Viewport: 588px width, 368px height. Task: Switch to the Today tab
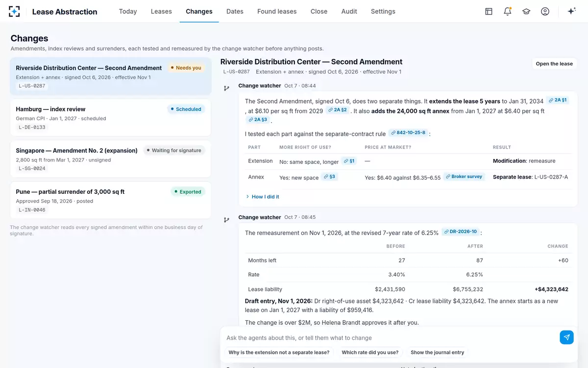[x=128, y=11]
